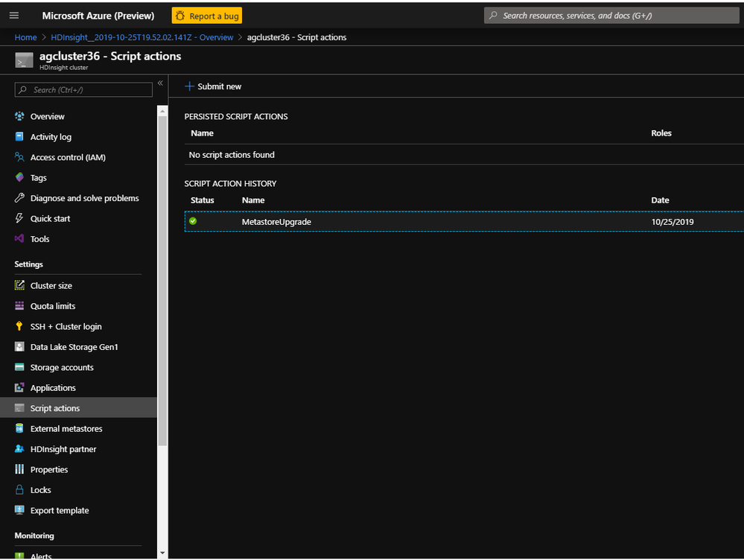Click the Activity log icon
744x560 pixels.
[x=19, y=137]
